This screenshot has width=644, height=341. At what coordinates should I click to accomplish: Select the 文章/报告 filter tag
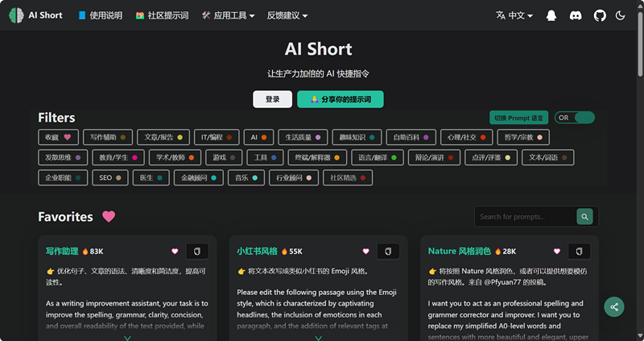(x=163, y=137)
